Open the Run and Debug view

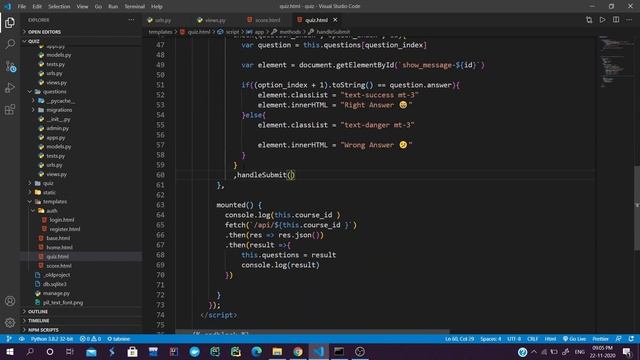coord(10,88)
